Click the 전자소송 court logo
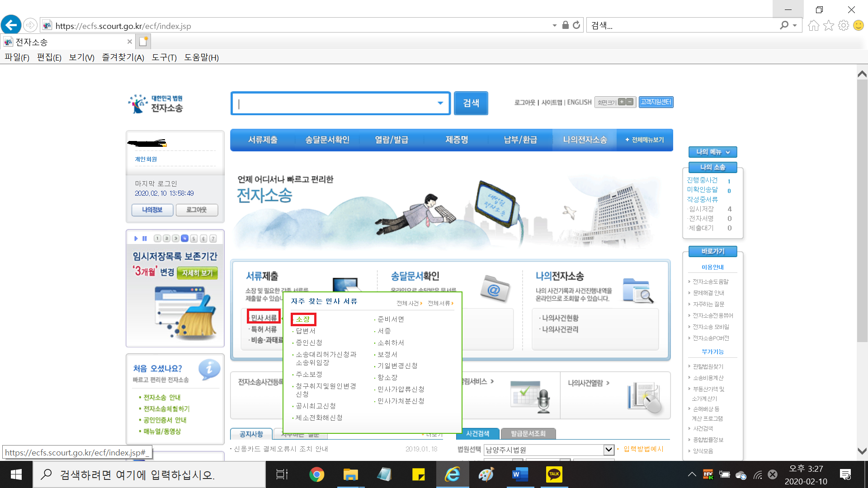868x488 pixels. click(x=156, y=103)
